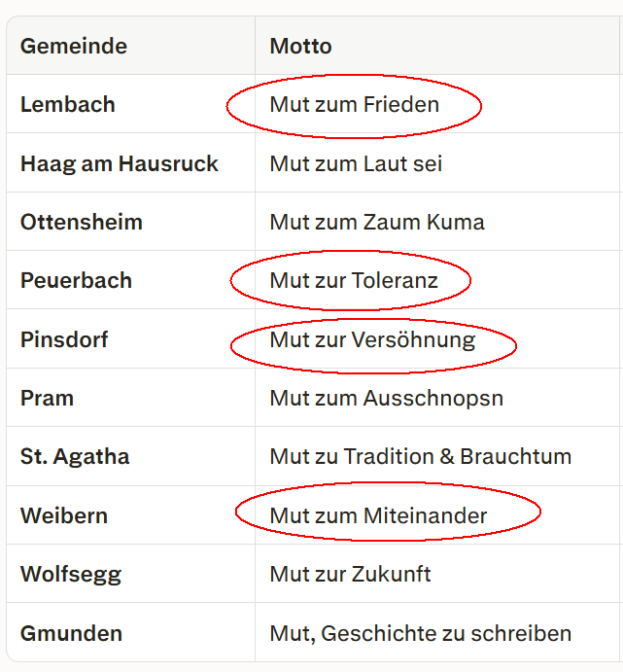Click the circled 'Mut zur Toleranz' motto

354,281
